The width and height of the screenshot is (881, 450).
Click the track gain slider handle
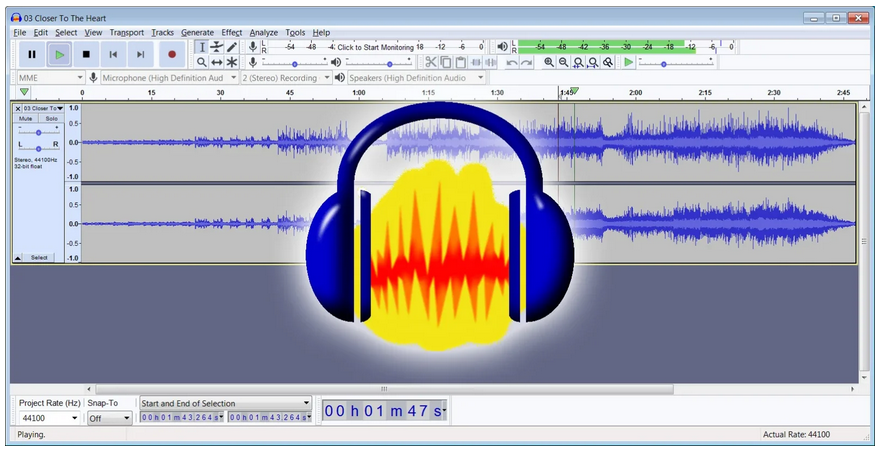(x=38, y=133)
